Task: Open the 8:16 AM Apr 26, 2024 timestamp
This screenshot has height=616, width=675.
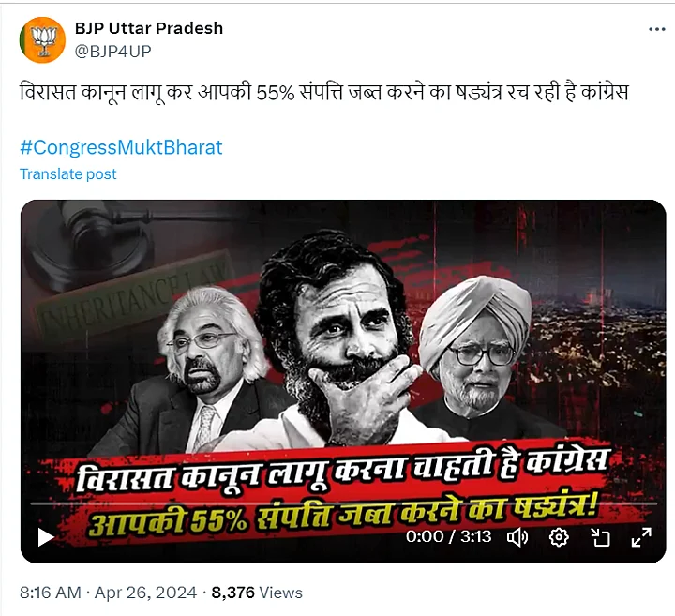Action: [x=108, y=593]
